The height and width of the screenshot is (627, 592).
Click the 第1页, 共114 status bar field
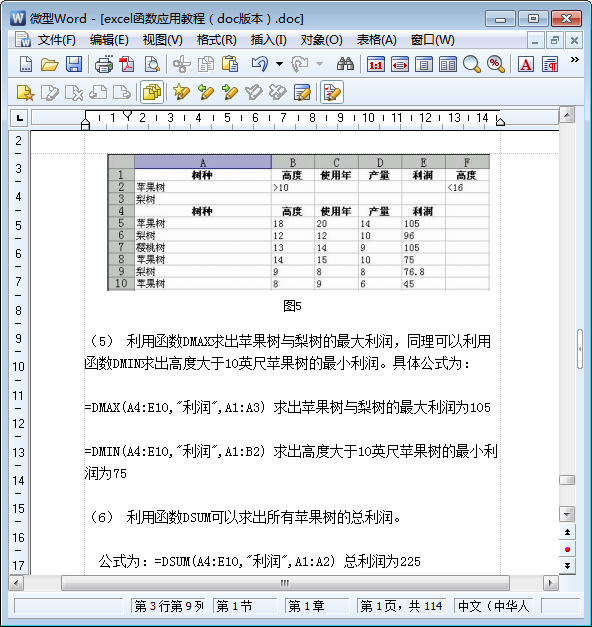402,606
